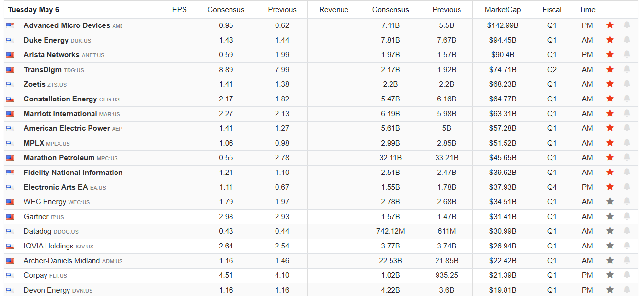The height and width of the screenshot is (296, 644).
Task: Click the bell icon in TransDigm row
Action: 627,69
